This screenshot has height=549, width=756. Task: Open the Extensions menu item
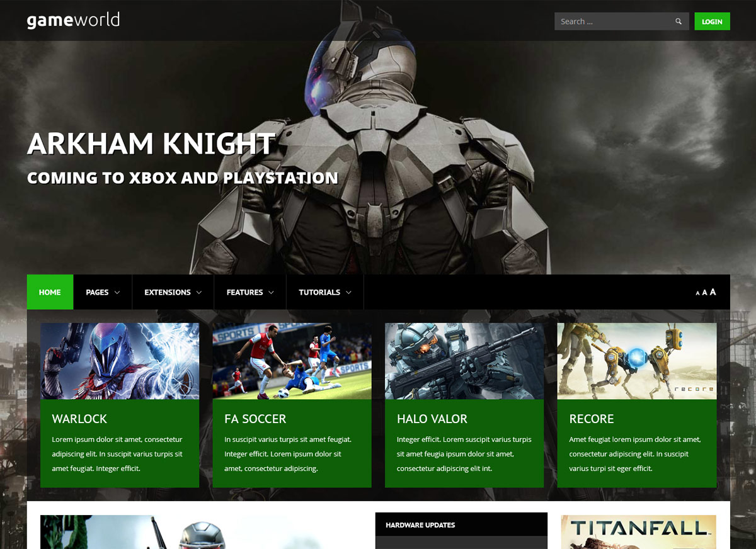click(x=173, y=292)
